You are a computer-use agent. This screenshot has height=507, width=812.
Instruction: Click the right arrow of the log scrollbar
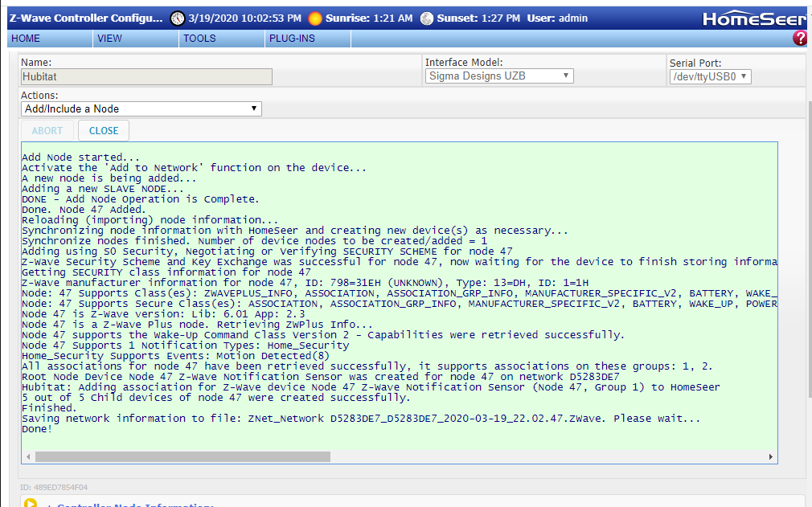770,457
